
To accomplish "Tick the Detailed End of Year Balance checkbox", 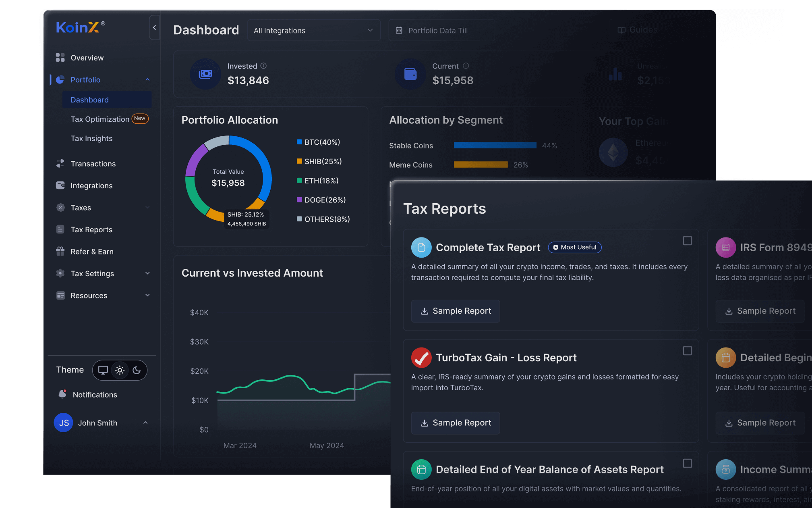I will click(687, 464).
